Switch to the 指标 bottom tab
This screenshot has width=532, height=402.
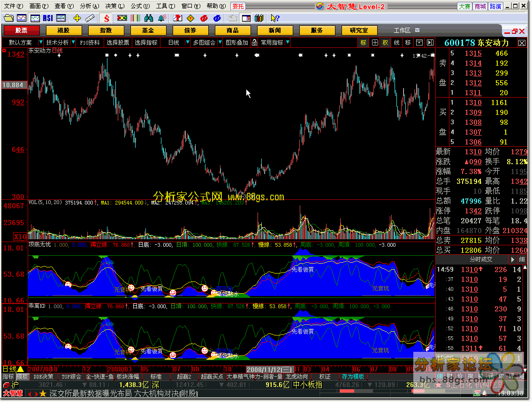click(x=8, y=377)
